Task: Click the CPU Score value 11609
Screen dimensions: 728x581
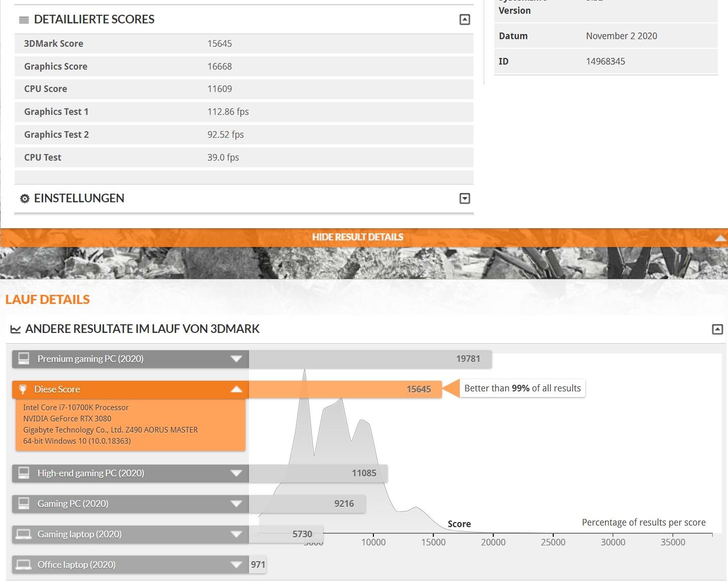Action: (x=219, y=89)
